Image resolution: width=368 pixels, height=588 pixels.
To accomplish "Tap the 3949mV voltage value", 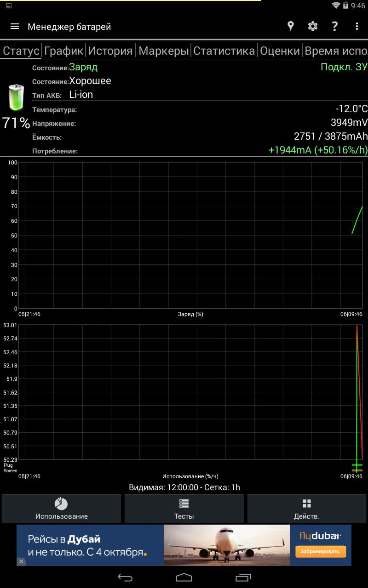I will pos(349,123).
